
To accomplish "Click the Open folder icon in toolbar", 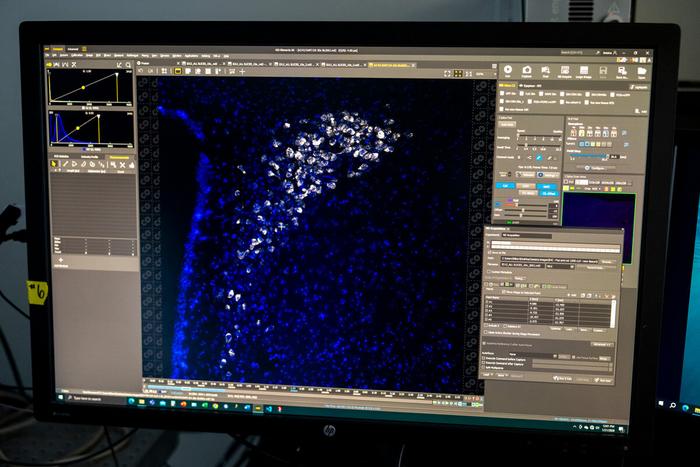I will click(642, 72).
